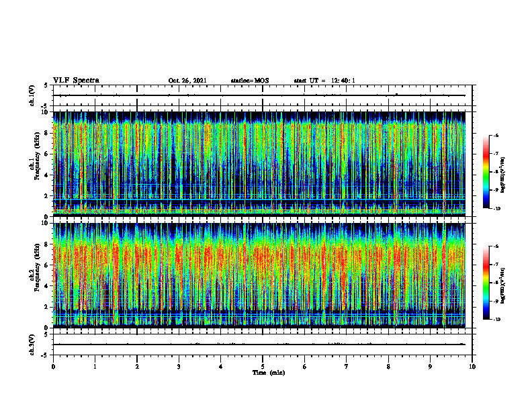Click the "station=MOS" header label
This screenshot has width=532, height=411.
[250, 81]
